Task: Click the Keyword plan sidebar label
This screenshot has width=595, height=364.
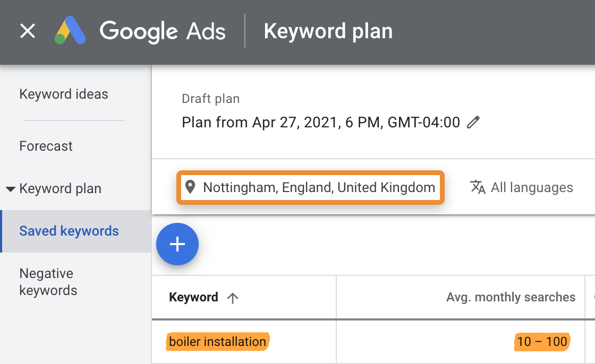Action: coord(60,189)
